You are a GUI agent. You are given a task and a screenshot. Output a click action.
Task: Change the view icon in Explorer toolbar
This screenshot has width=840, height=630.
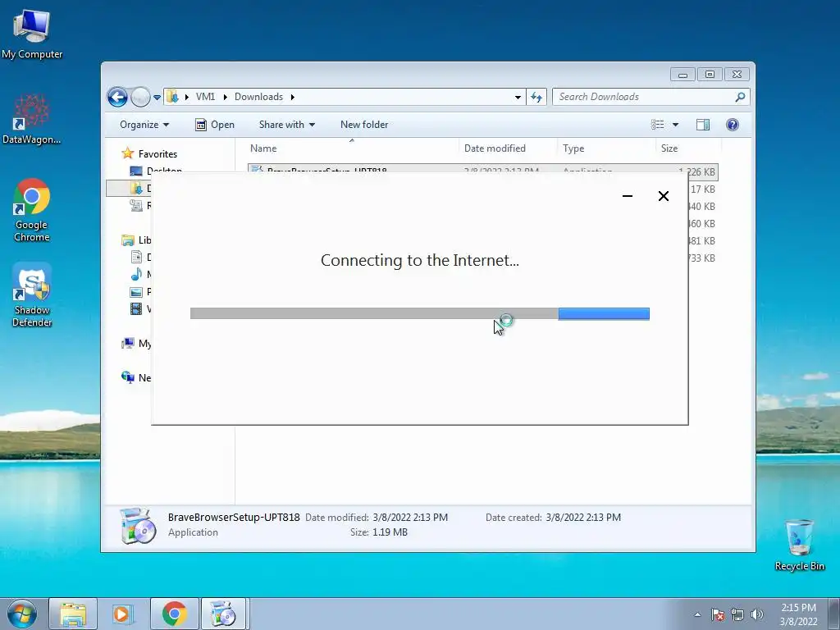(x=658, y=125)
